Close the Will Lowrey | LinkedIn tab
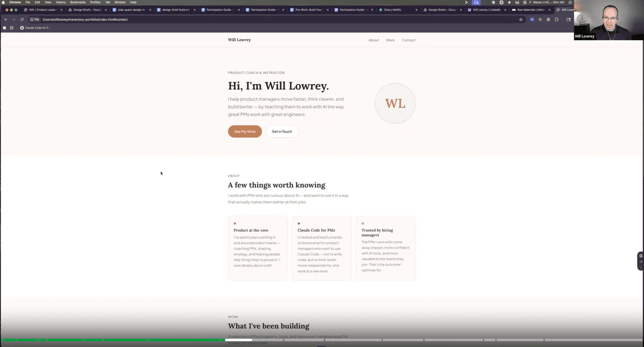Viewport: 644px width, 347px height. pyautogui.click(x=505, y=10)
